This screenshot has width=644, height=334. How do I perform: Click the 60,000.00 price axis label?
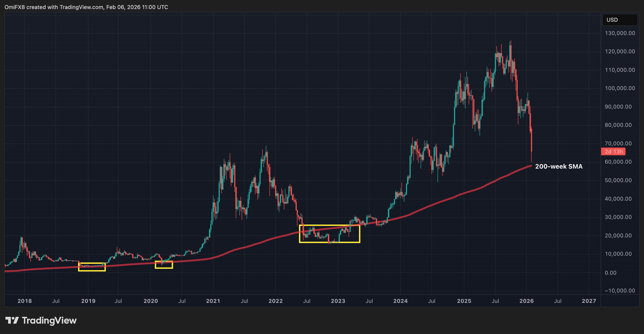click(618, 162)
